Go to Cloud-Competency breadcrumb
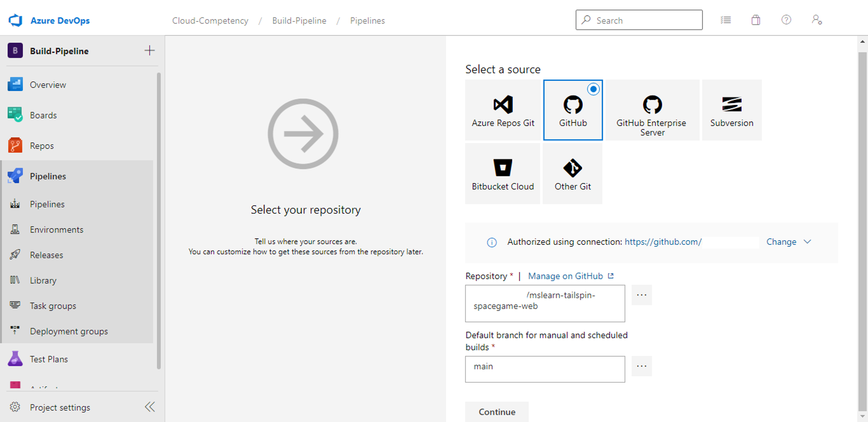868x422 pixels. 210,21
